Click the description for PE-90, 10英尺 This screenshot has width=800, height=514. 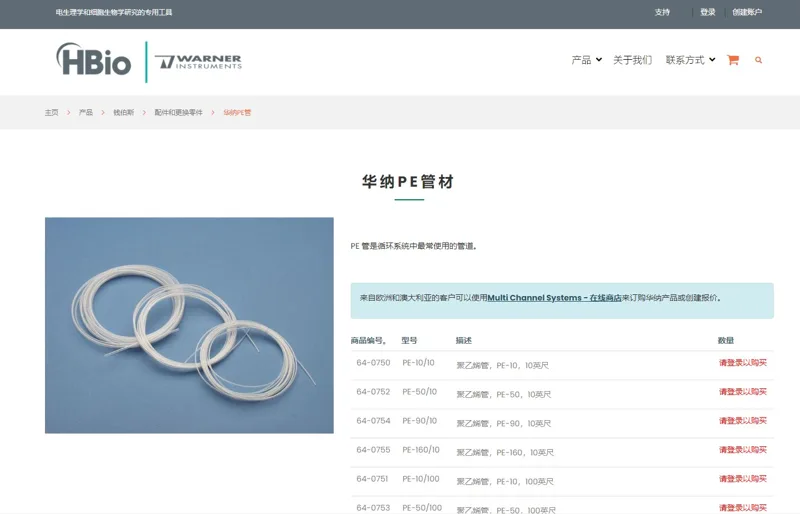504,423
